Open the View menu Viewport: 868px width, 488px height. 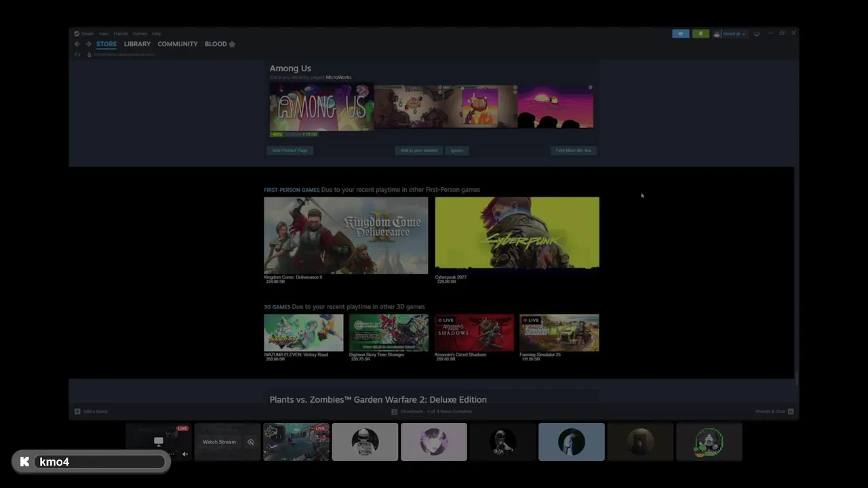point(104,33)
